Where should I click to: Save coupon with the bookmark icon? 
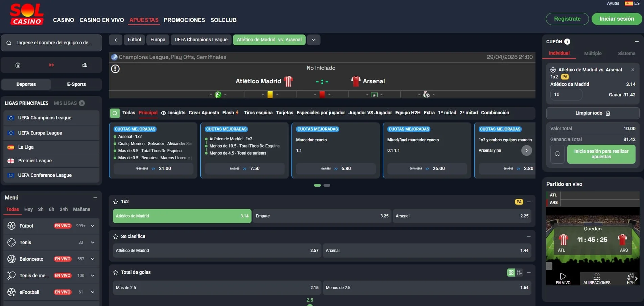click(x=557, y=154)
